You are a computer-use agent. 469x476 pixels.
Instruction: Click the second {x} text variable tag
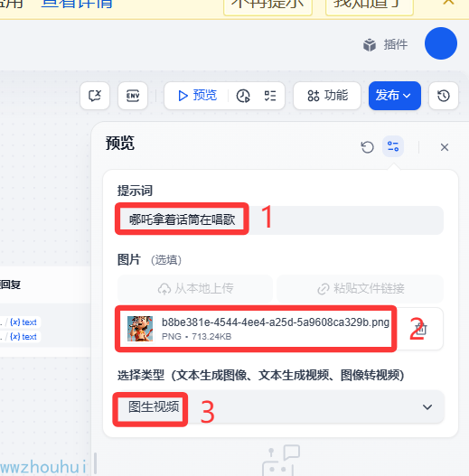pyautogui.click(x=23, y=337)
